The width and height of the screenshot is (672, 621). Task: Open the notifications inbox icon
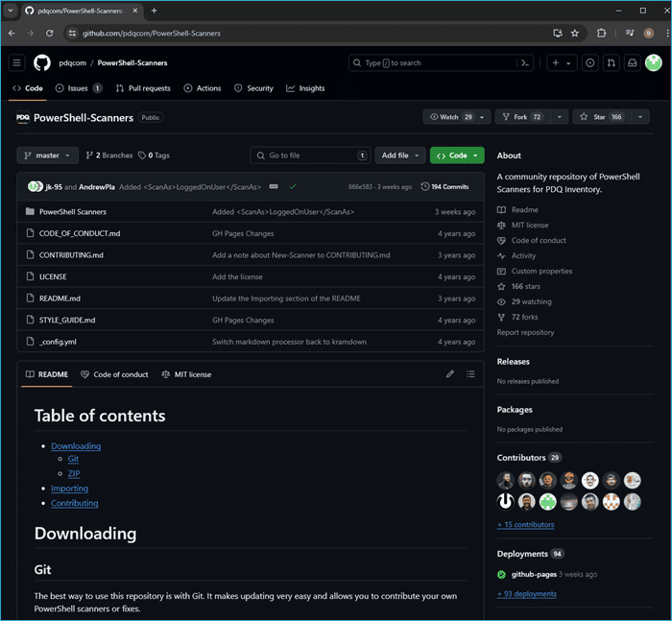click(632, 63)
